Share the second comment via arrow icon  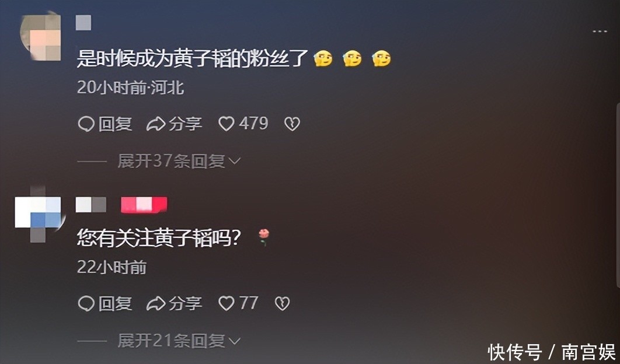point(156,303)
